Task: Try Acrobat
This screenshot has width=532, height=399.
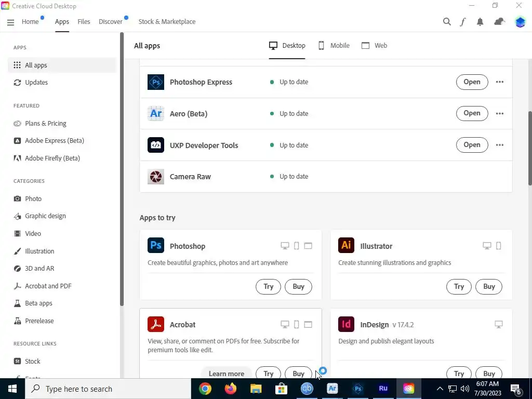Action: (x=268, y=373)
